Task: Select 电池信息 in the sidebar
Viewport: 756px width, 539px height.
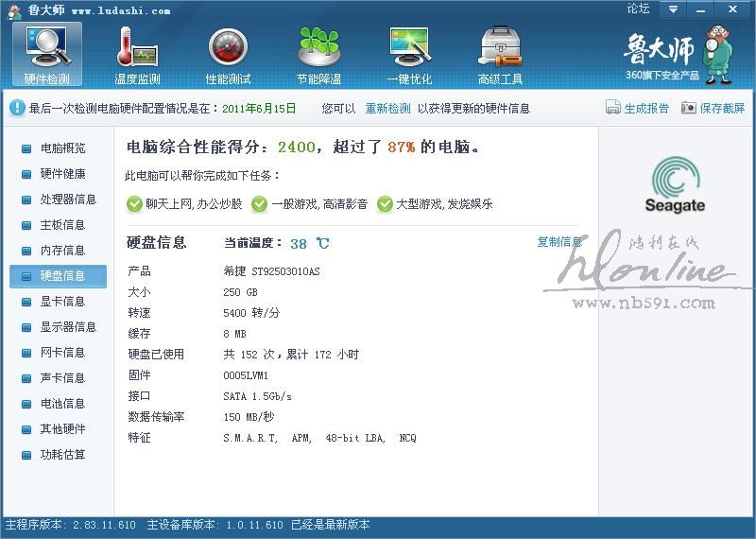Action: [58, 404]
